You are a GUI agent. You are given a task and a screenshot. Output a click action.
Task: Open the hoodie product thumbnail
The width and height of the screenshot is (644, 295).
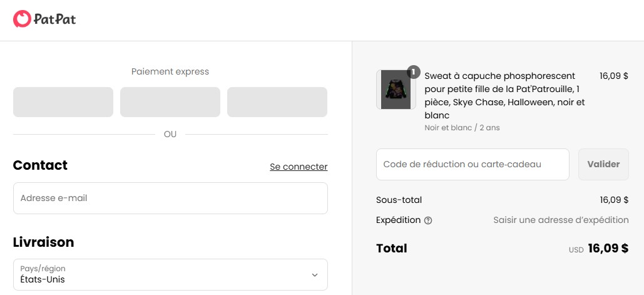click(x=396, y=90)
